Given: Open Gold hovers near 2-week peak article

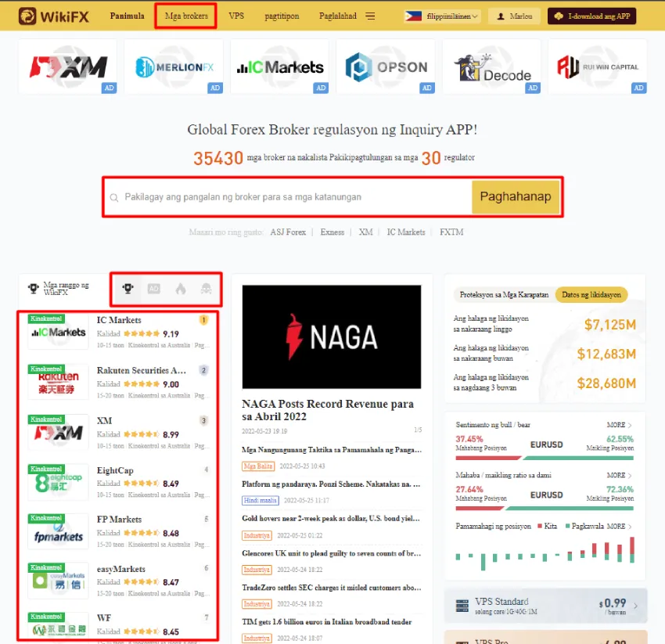Looking at the screenshot, I should click(331, 519).
